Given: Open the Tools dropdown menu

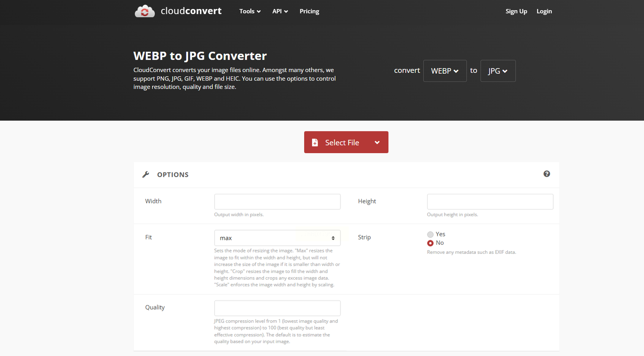Looking at the screenshot, I should pyautogui.click(x=250, y=11).
